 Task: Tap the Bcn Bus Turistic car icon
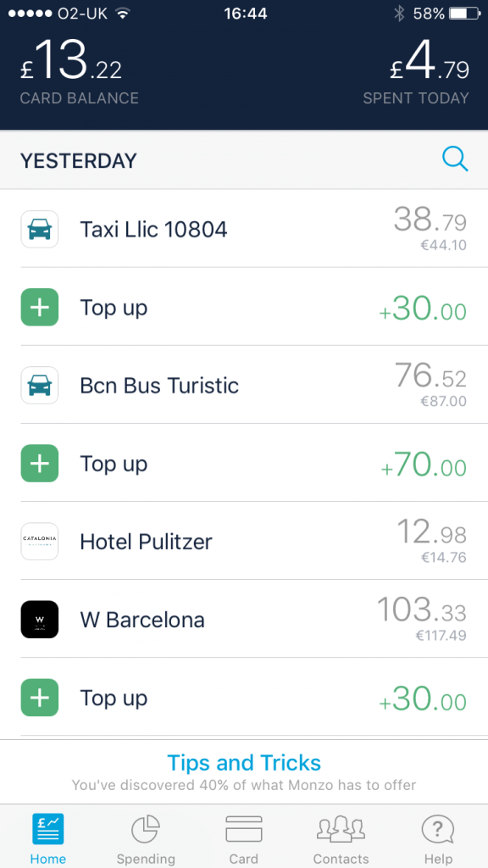40,386
